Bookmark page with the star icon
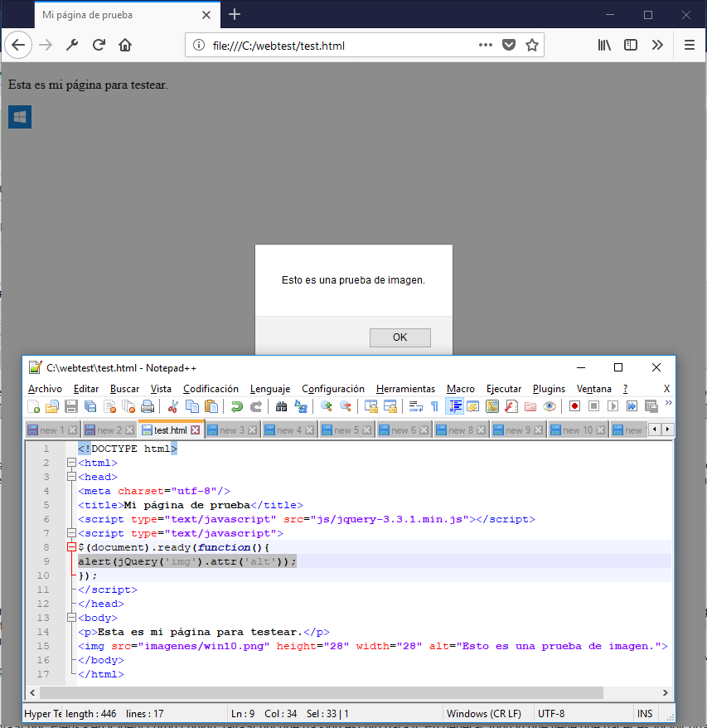 (x=531, y=45)
